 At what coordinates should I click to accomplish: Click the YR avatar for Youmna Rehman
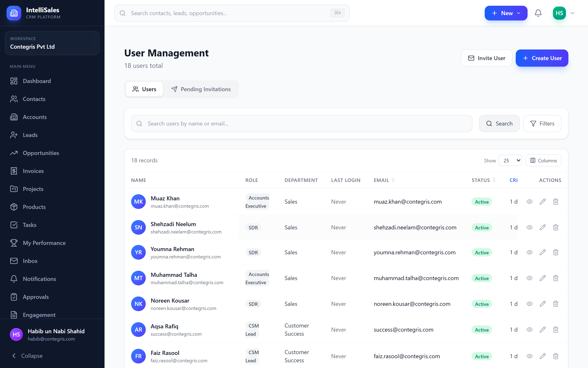[138, 252]
